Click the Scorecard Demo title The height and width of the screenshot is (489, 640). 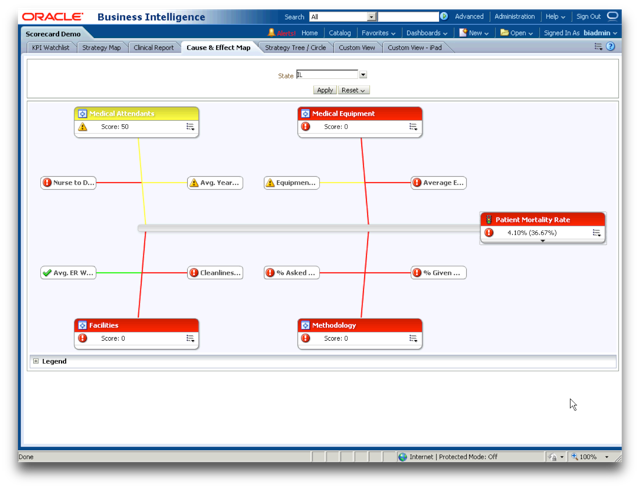[53, 34]
